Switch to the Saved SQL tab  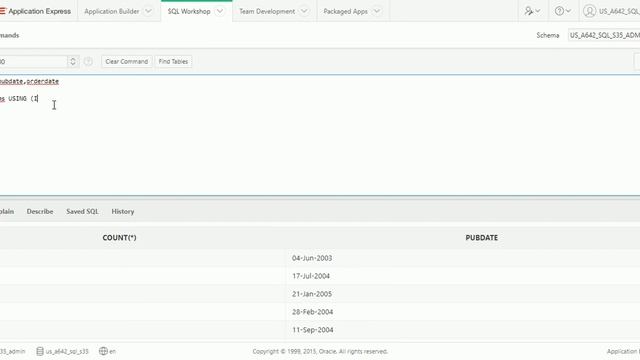(x=82, y=211)
